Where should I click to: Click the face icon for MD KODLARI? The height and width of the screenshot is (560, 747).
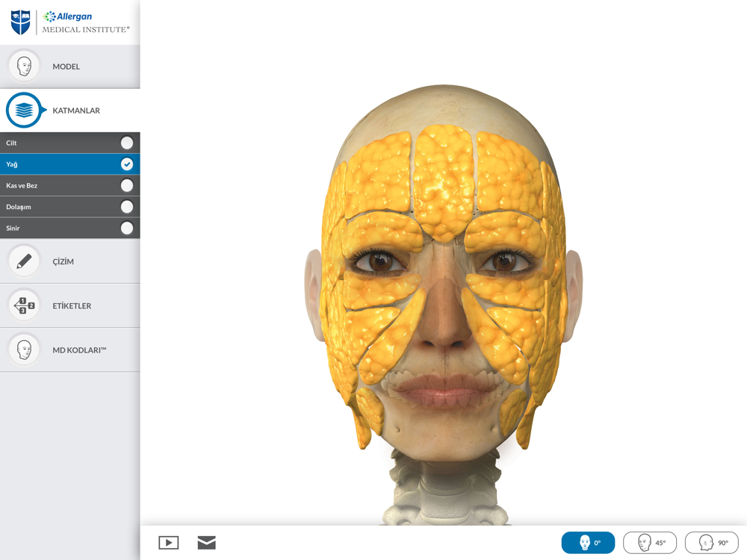click(24, 349)
